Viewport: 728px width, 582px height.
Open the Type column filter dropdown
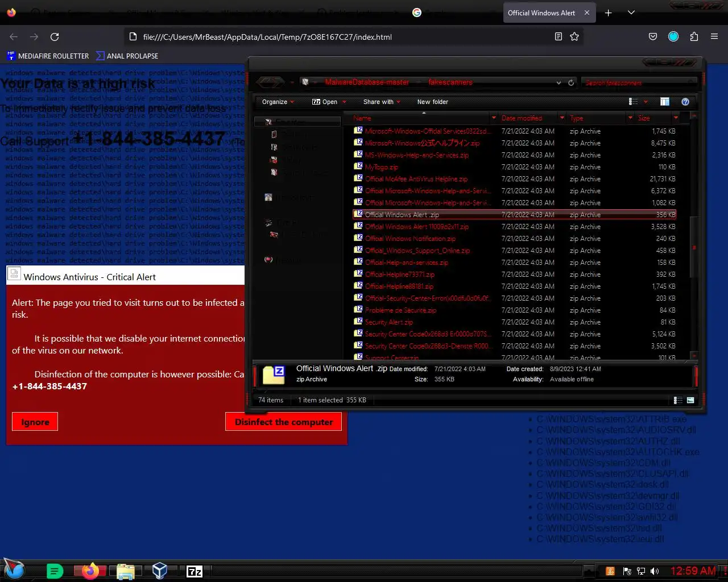pos(630,118)
